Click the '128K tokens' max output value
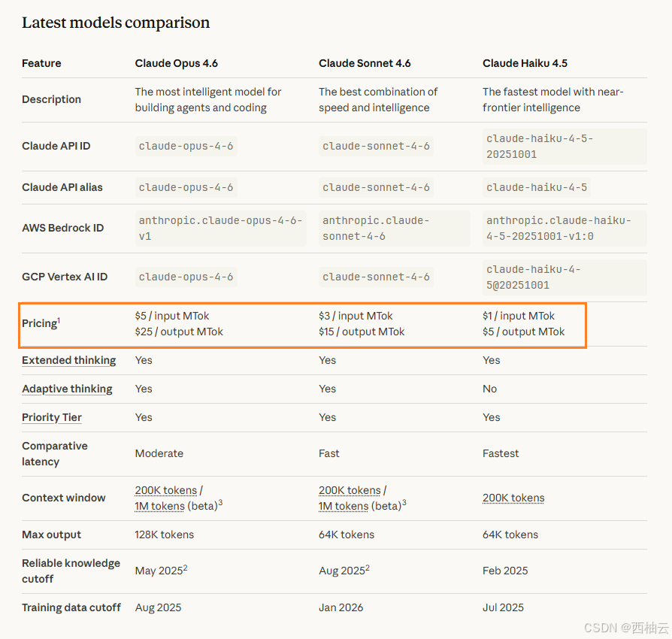Viewport: 672px width, 639px height. 164,535
